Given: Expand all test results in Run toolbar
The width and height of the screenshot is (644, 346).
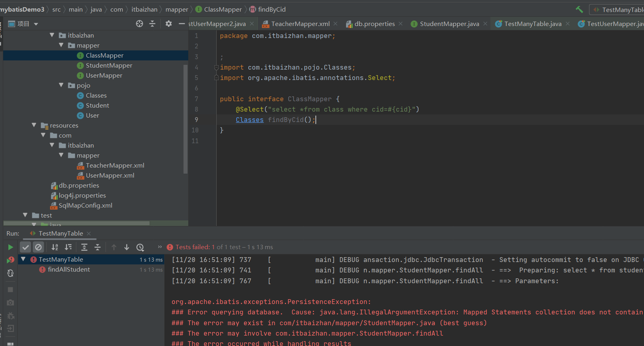Looking at the screenshot, I should (x=84, y=247).
